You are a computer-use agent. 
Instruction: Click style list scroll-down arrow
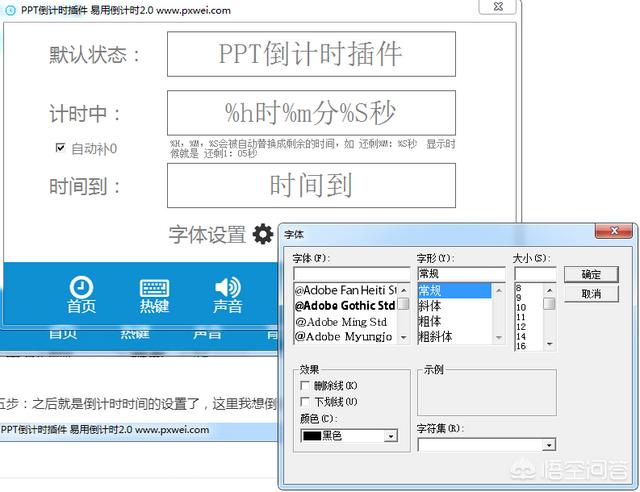pyautogui.click(x=499, y=338)
